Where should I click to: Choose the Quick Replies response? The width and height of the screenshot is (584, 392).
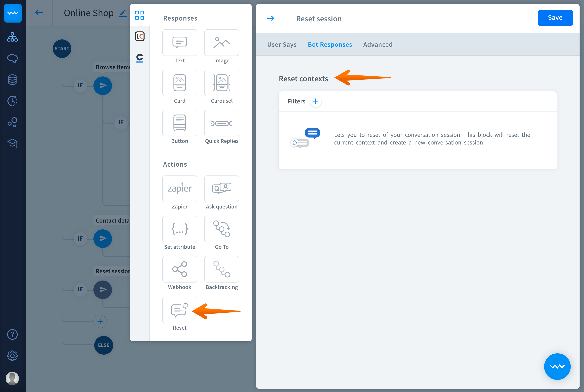[x=221, y=123]
